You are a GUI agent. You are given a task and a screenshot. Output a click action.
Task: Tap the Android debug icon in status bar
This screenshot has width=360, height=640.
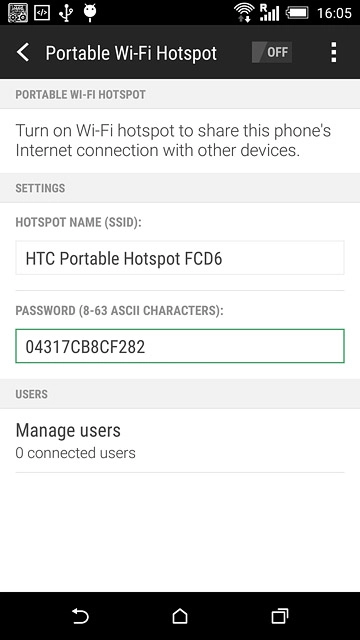[90, 13]
